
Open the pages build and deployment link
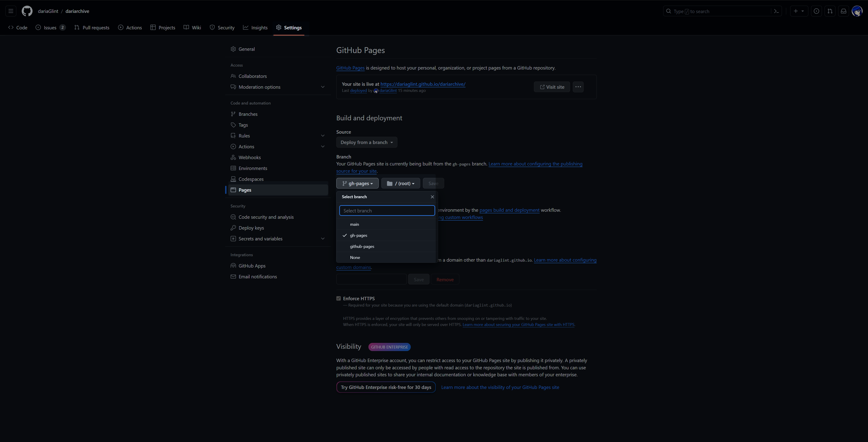pos(509,210)
